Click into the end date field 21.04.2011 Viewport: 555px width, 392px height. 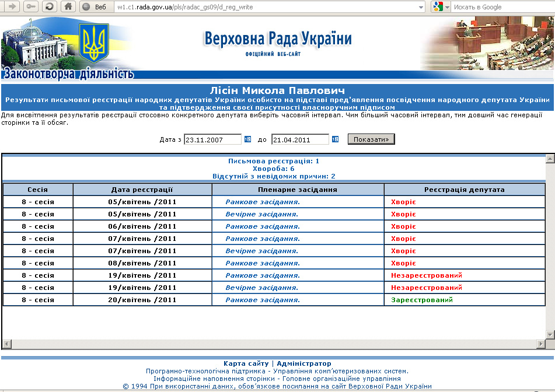(300, 139)
